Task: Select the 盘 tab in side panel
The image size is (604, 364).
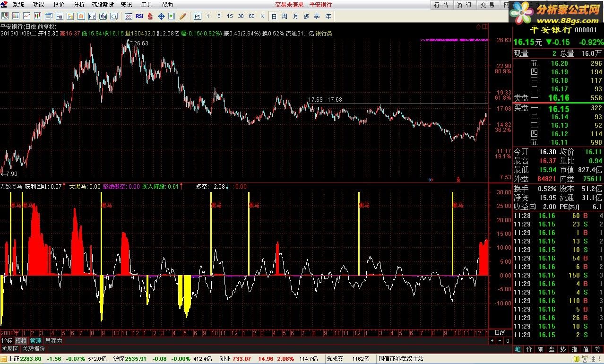Action: coord(552,349)
